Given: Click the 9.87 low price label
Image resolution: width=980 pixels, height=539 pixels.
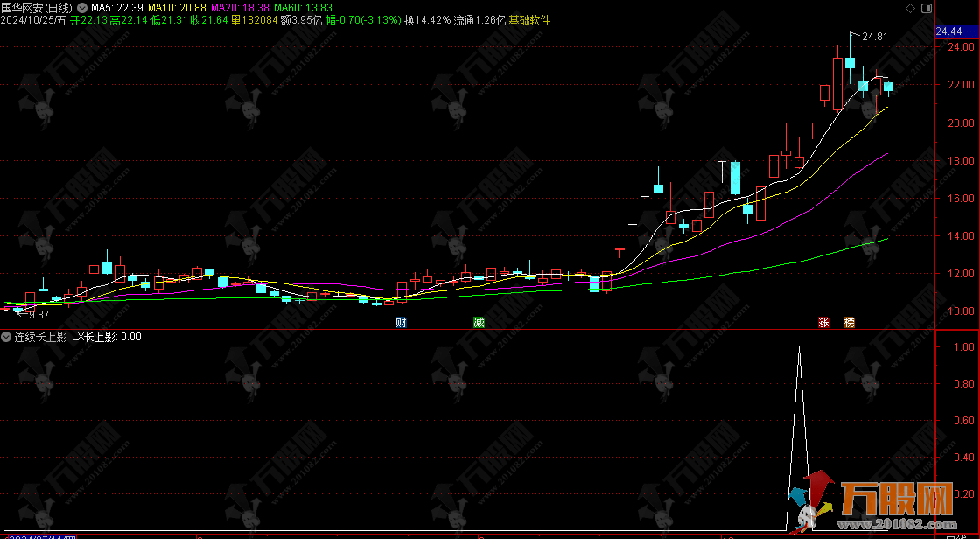Looking at the screenshot, I should coord(38,315).
